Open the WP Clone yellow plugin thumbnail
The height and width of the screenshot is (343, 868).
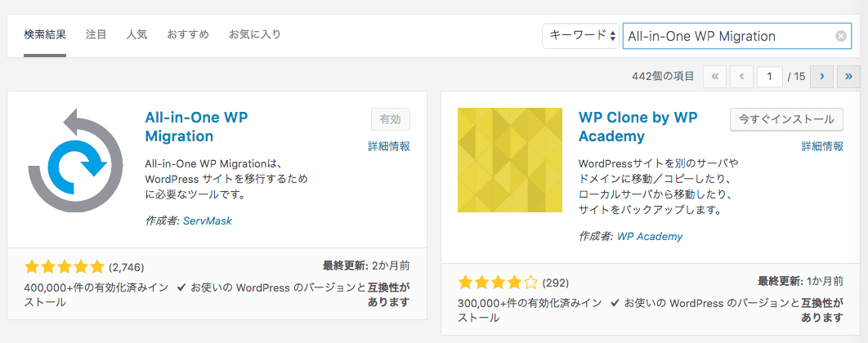[510, 160]
